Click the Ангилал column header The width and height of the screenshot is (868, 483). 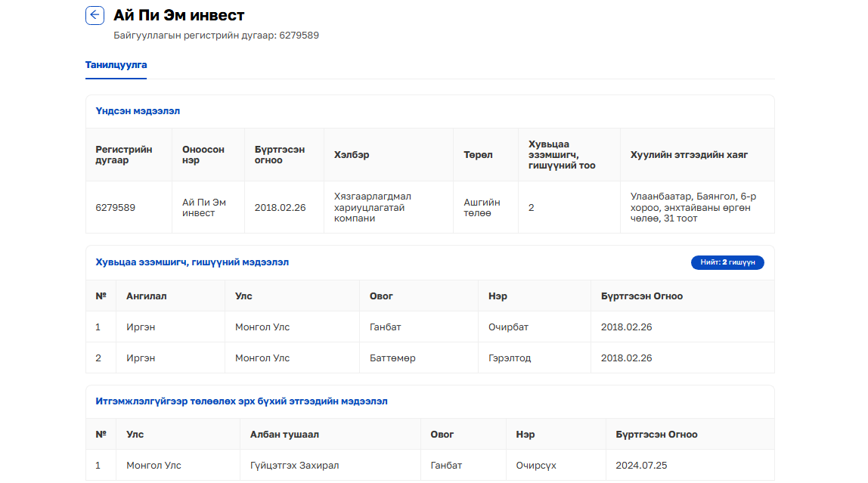coord(147,296)
